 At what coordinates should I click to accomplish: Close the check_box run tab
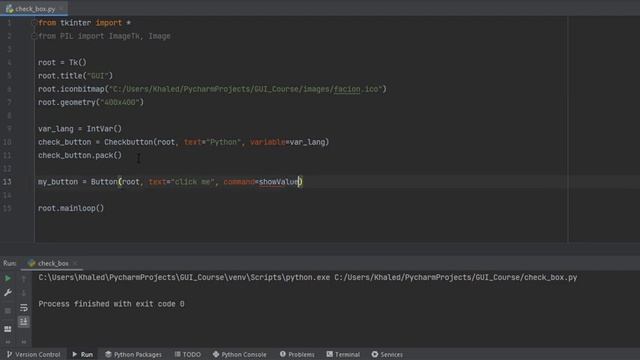tap(75, 264)
